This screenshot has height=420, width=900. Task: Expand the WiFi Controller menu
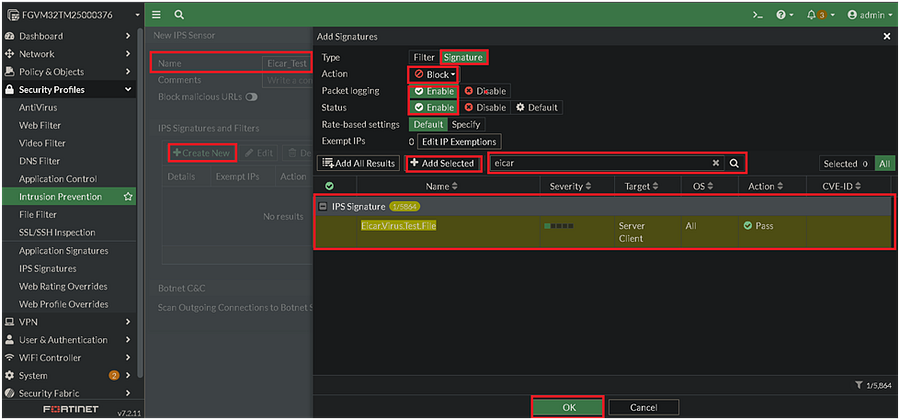[x=69, y=357]
